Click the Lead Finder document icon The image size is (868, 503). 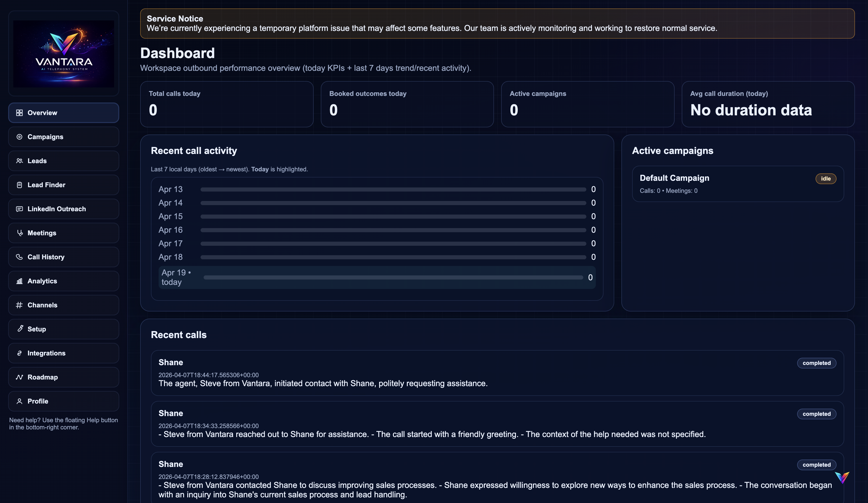pos(19,185)
